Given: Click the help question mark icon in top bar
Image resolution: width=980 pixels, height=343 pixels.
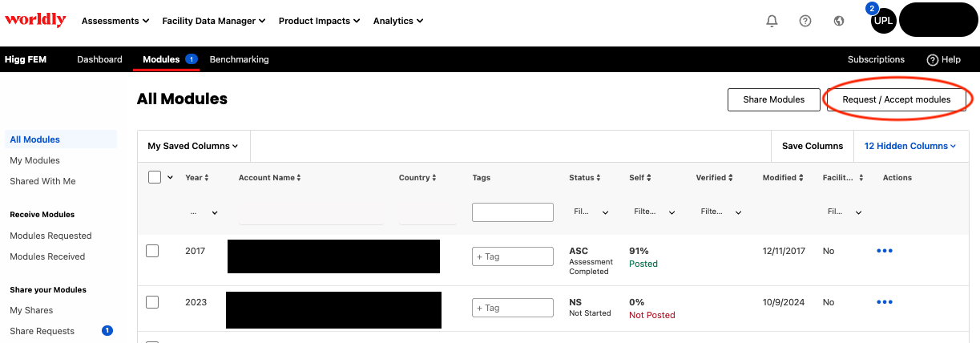Looking at the screenshot, I should (x=805, y=21).
